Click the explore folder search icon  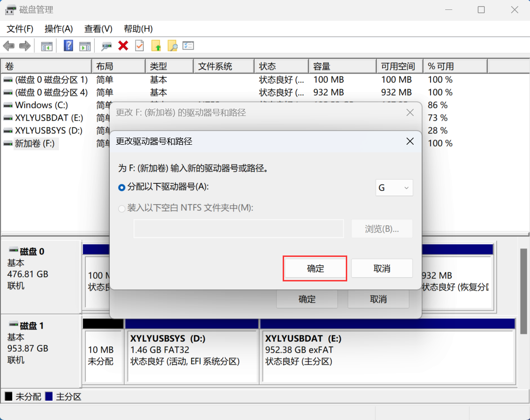172,46
